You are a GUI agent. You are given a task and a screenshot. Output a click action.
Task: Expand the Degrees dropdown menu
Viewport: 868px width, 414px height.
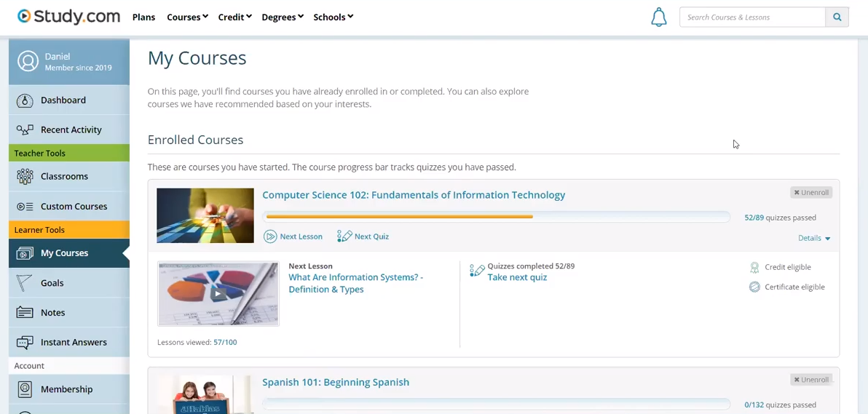click(283, 17)
